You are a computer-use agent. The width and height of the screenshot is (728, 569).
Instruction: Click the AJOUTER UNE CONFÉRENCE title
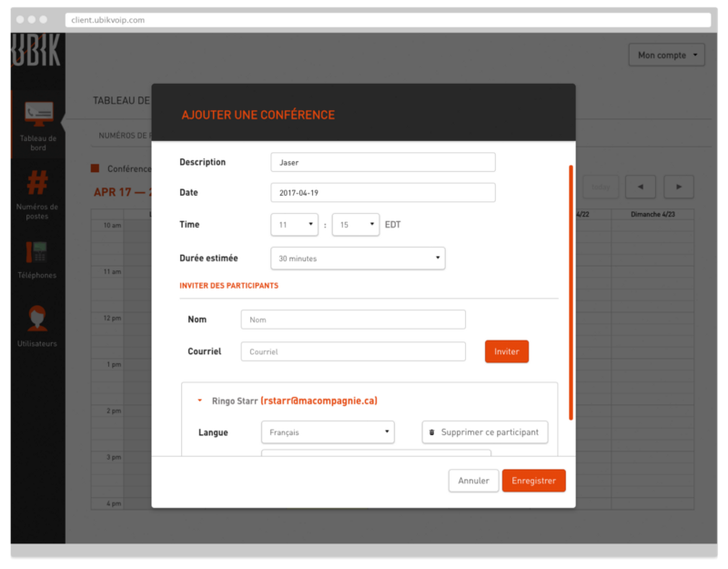[x=258, y=115]
